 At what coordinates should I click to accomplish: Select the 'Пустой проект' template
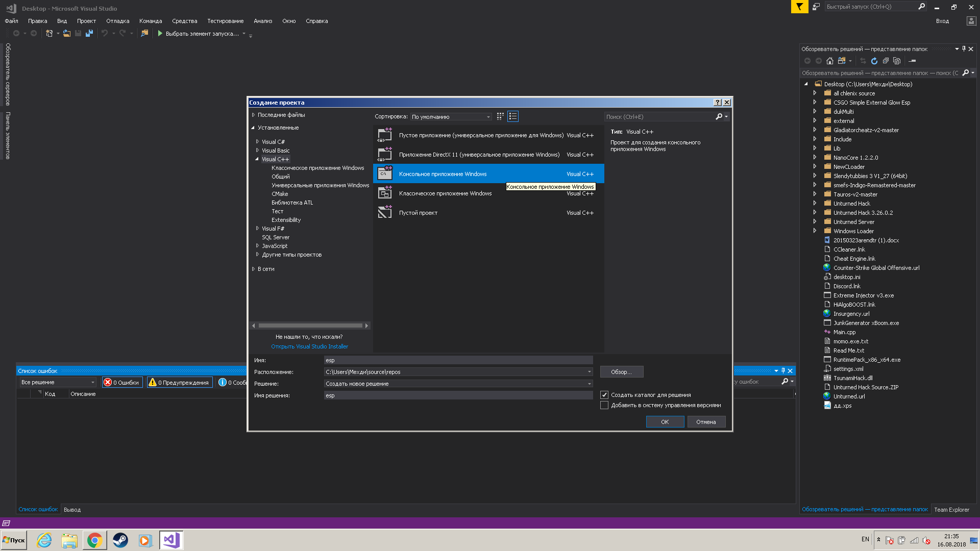click(x=488, y=213)
